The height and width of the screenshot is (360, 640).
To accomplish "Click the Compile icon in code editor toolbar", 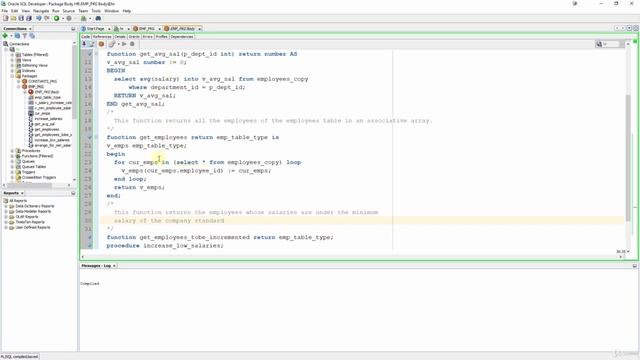I will point(111,44).
